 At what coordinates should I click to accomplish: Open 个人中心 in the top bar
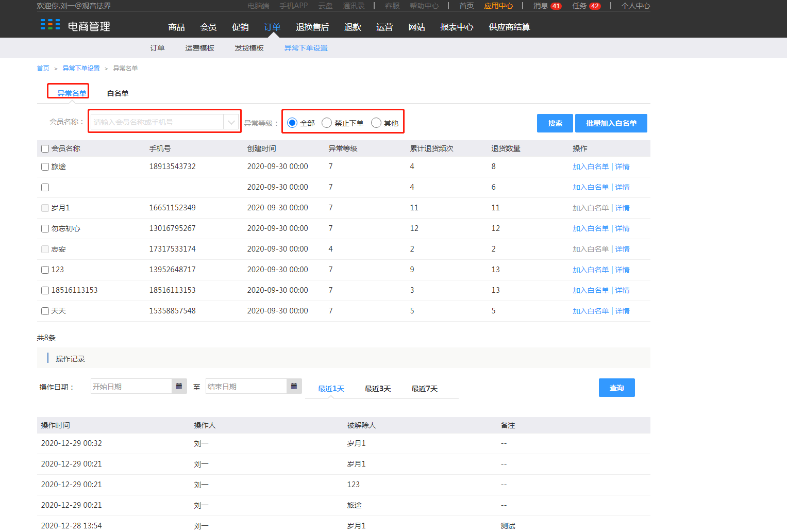click(x=635, y=6)
